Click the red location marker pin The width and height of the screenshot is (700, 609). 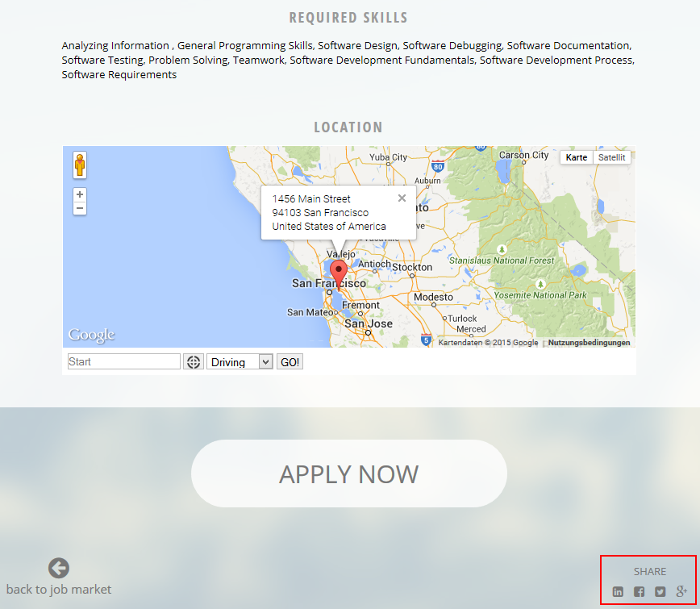tap(340, 273)
